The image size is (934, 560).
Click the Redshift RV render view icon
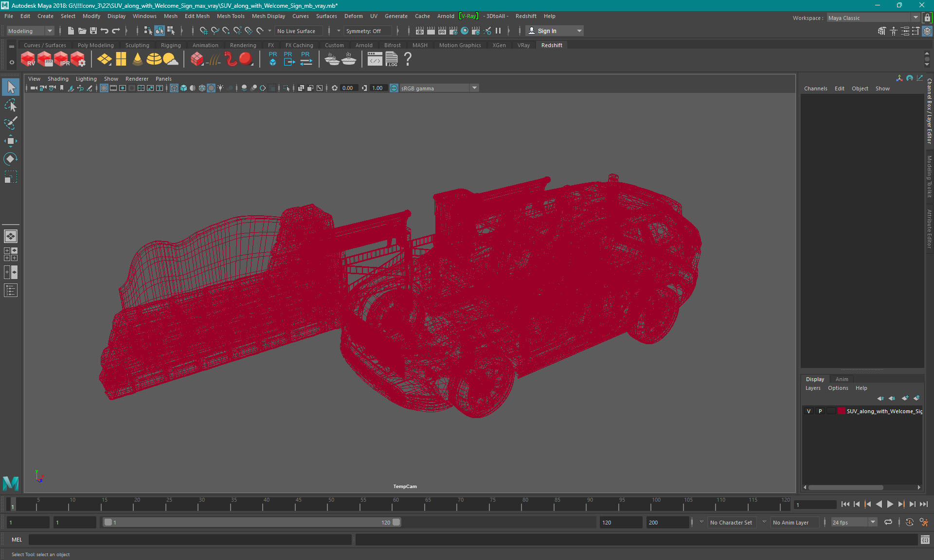tap(28, 59)
